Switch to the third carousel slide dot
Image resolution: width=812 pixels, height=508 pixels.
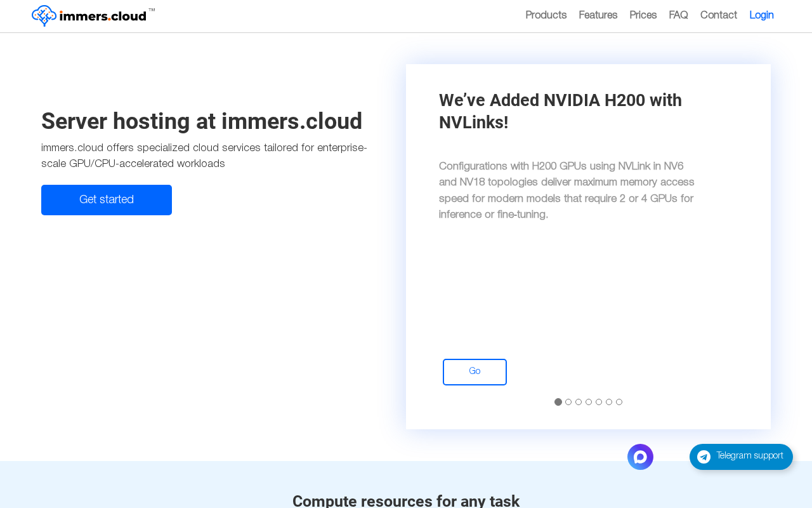pos(579,402)
